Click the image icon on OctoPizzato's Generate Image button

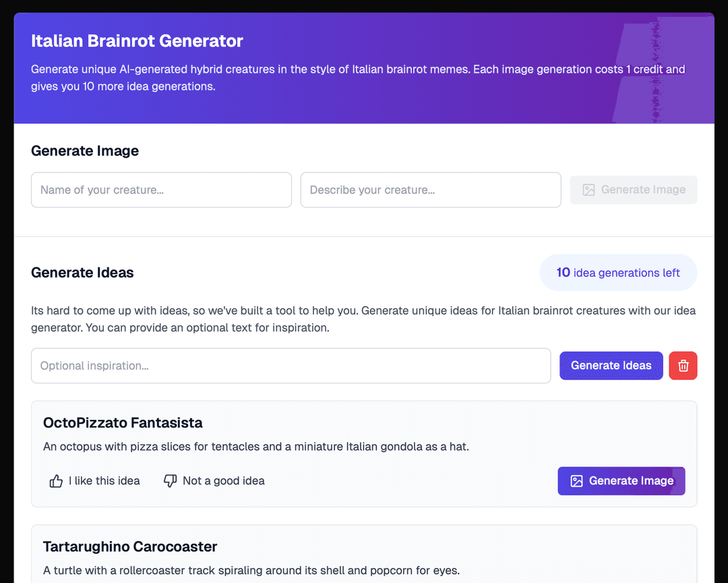pos(576,481)
